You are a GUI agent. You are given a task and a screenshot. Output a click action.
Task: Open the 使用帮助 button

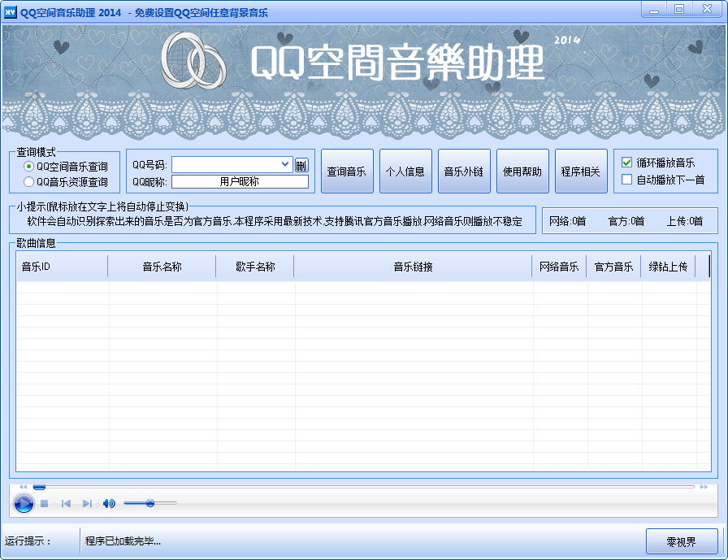pyautogui.click(x=522, y=171)
